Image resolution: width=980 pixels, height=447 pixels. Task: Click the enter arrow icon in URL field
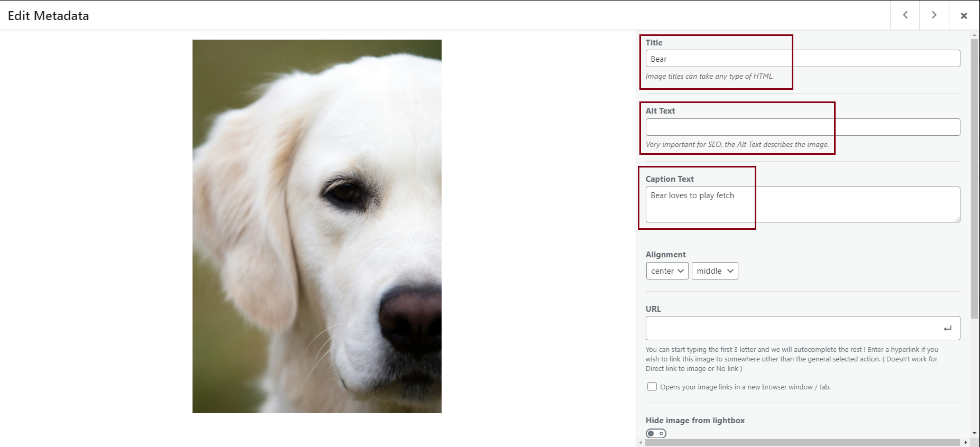point(947,329)
